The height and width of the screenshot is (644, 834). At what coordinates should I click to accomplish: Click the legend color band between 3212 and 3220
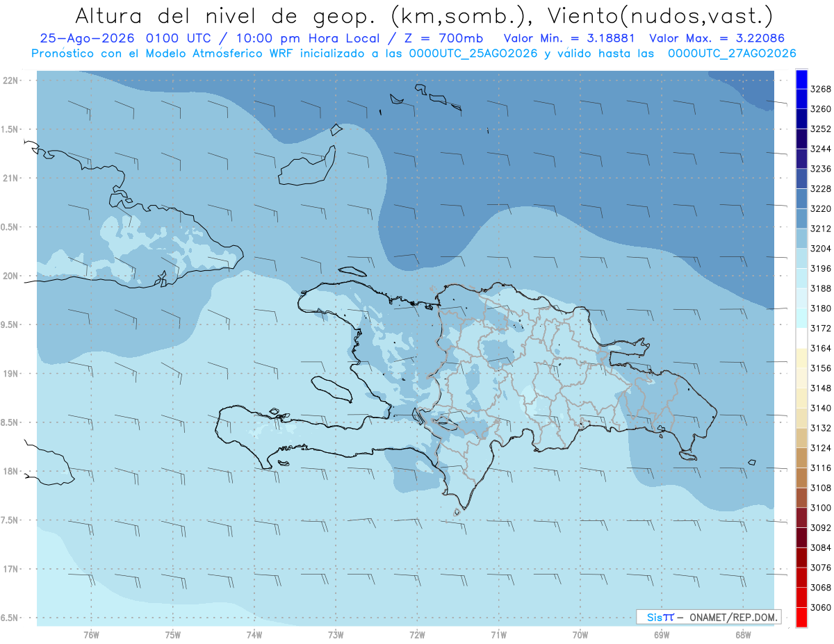(801, 218)
